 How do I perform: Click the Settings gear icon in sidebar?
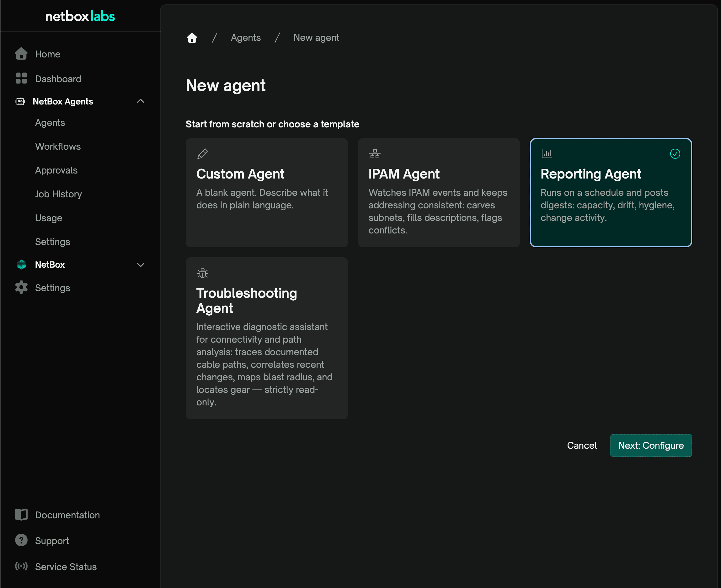coord(21,287)
